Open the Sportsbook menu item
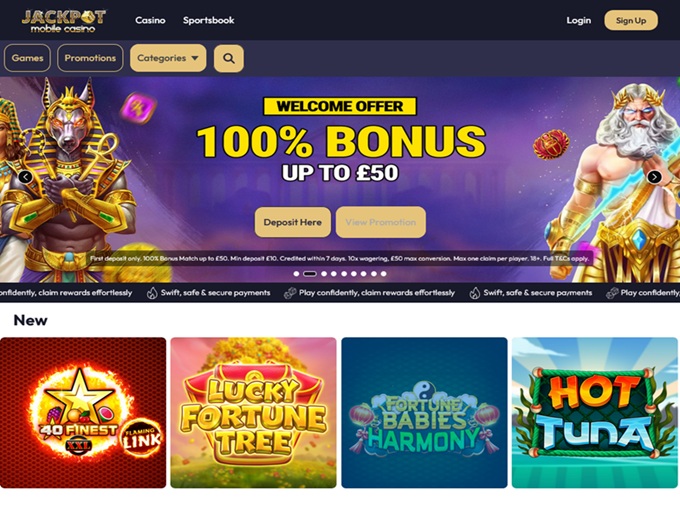The height and width of the screenshot is (511, 680). click(209, 20)
